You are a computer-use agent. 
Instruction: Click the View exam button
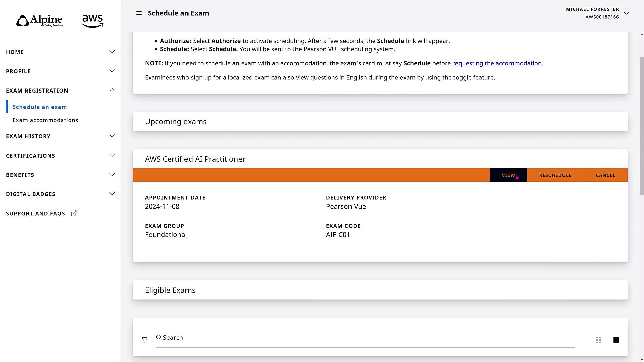point(508,175)
